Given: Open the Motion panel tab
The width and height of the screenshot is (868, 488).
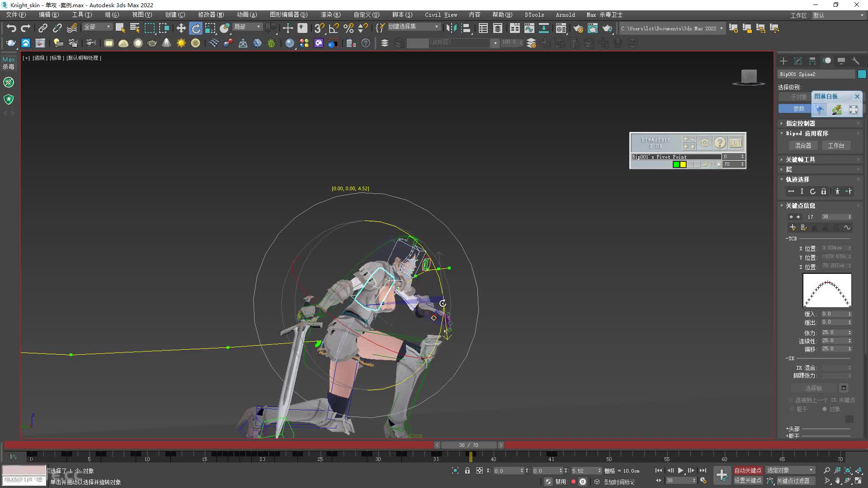Looking at the screenshot, I should (x=827, y=61).
